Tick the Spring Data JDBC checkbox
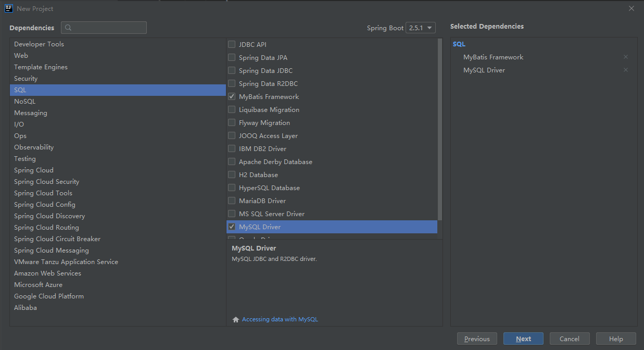Viewport: 644px width, 350px height. point(232,71)
